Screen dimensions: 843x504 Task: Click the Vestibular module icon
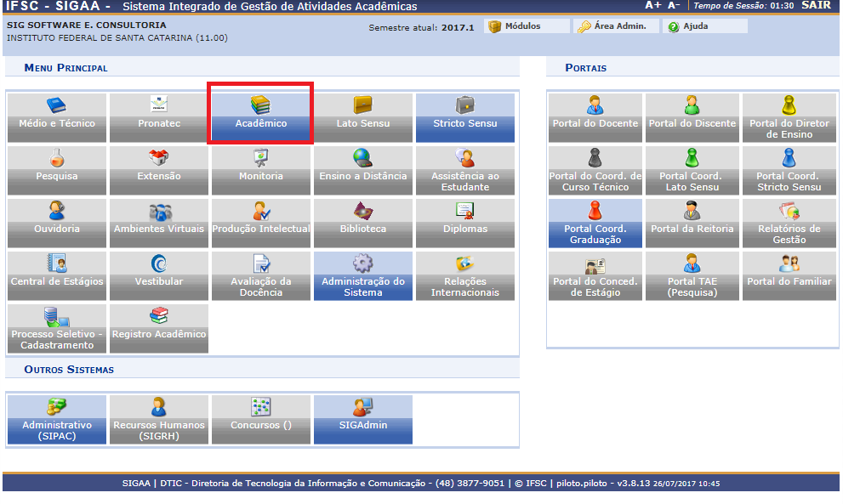(x=159, y=263)
